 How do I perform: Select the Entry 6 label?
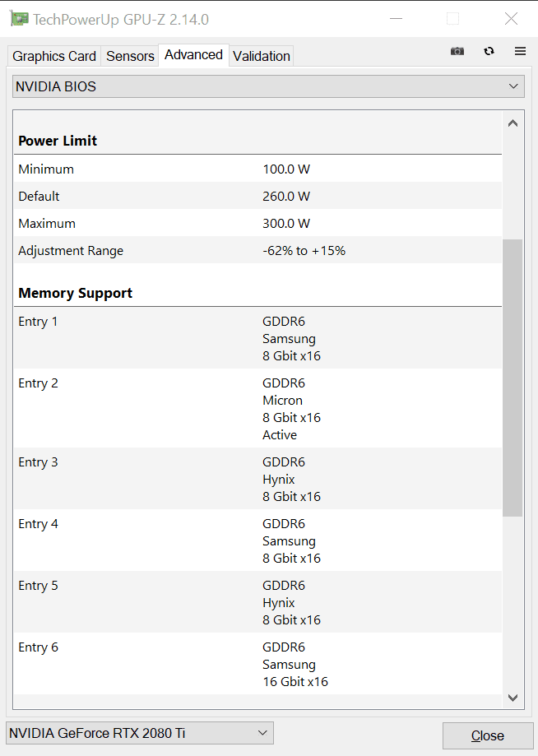(x=38, y=647)
